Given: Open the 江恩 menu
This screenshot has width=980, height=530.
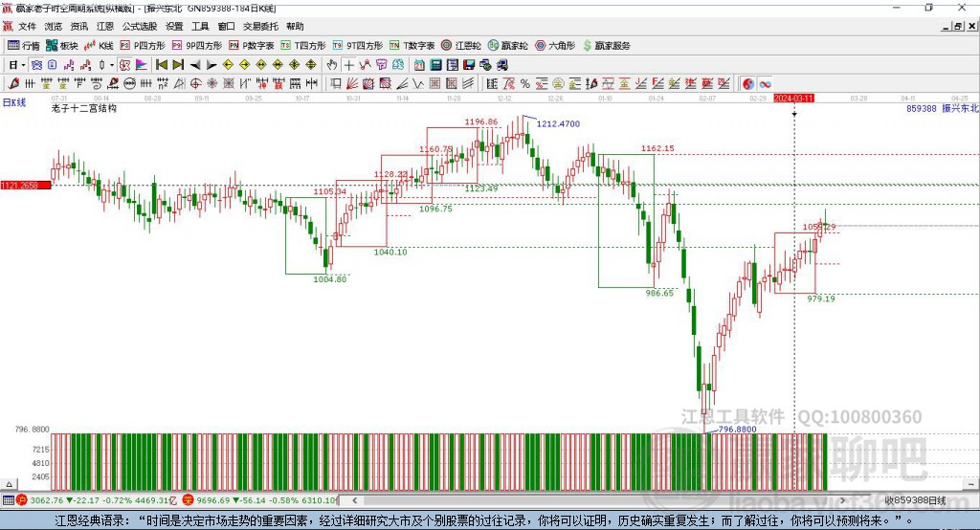Looking at the screenshot, I should click(x=105, y=26).
